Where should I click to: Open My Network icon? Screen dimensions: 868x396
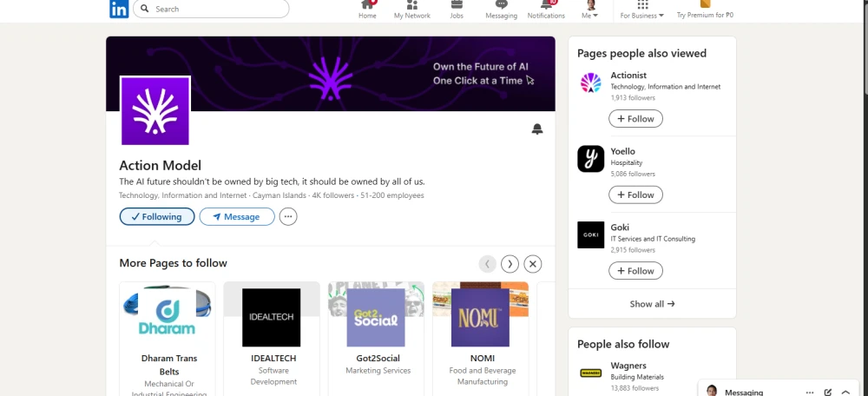pos(411,5)
